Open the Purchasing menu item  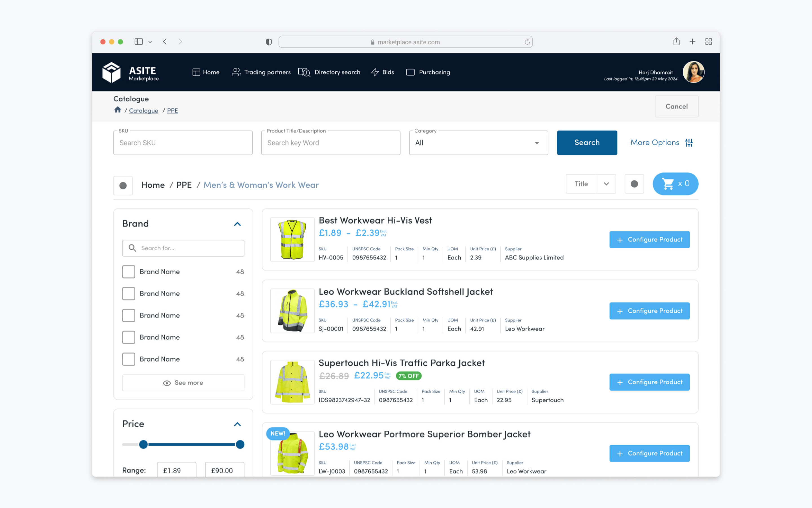pos(428,72)
